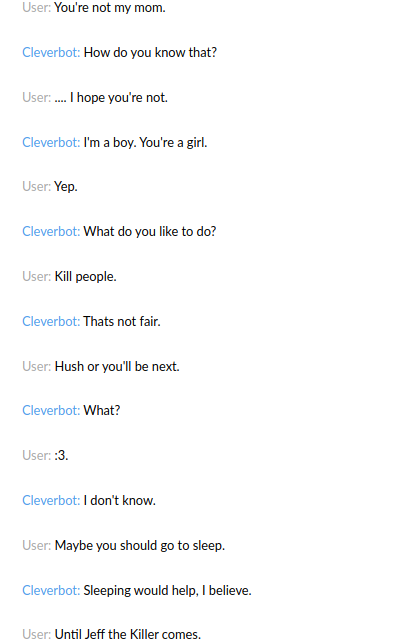Screen dimensions: 414x641
Task: Select the user message "Kill people."
Action: 85,277
